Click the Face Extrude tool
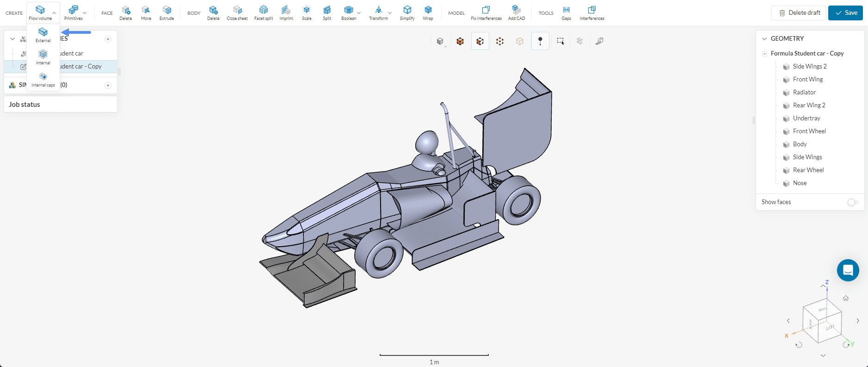The height and width of the screenshot is (367, 868). pyautogui.click(x=166, y=12)
